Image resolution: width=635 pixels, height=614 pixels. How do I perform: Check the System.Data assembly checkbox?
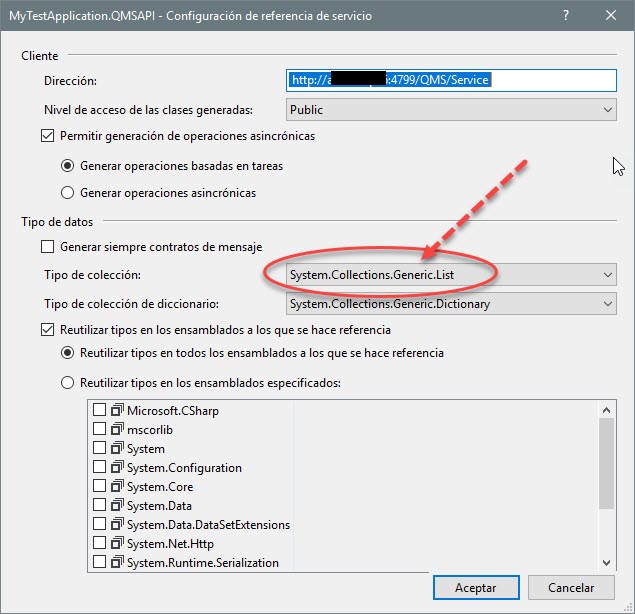[99, 505]
